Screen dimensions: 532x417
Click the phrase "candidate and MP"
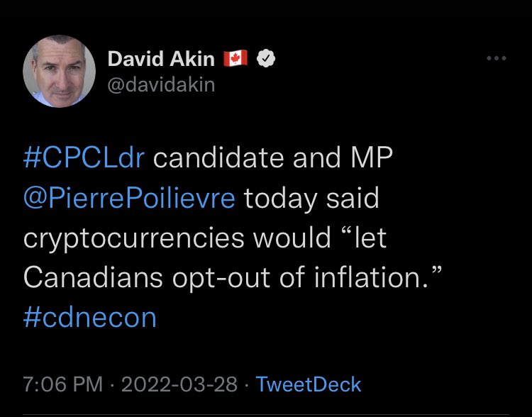pyautogui.click(x=272, y=159)
